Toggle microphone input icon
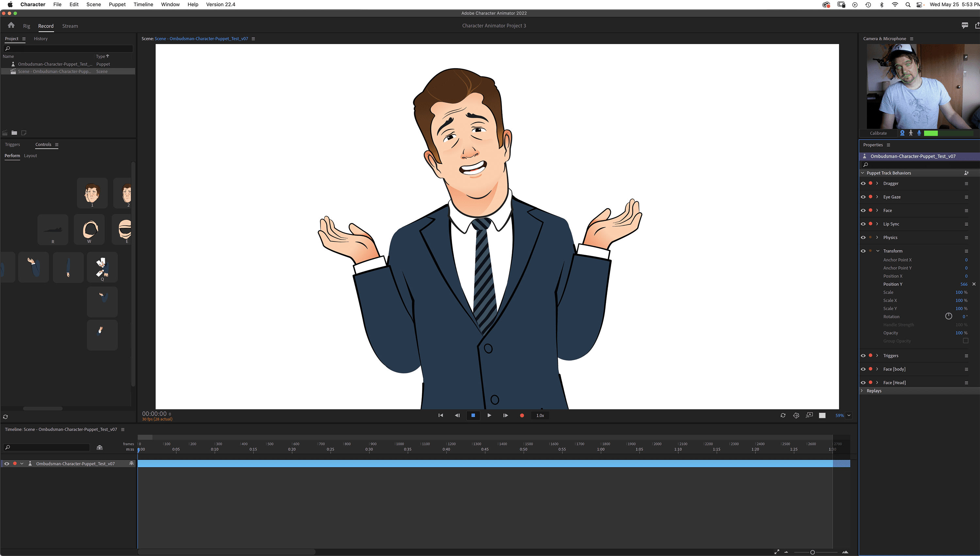Viewport: 980px width, 556px height. click(x=919, y=133)
